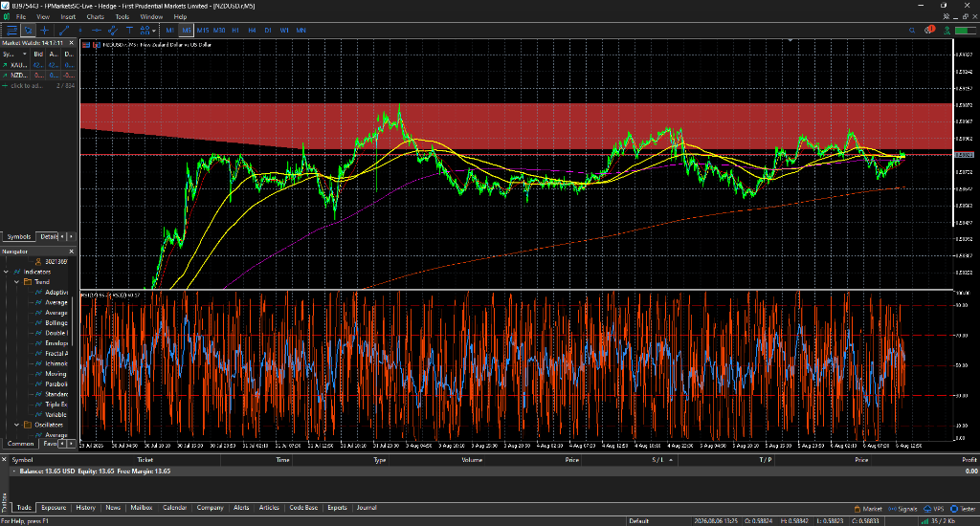This screenshot has width=980, height=526.
Task: Select the equidistant channel drawing tool
Action: coord(113,30)
